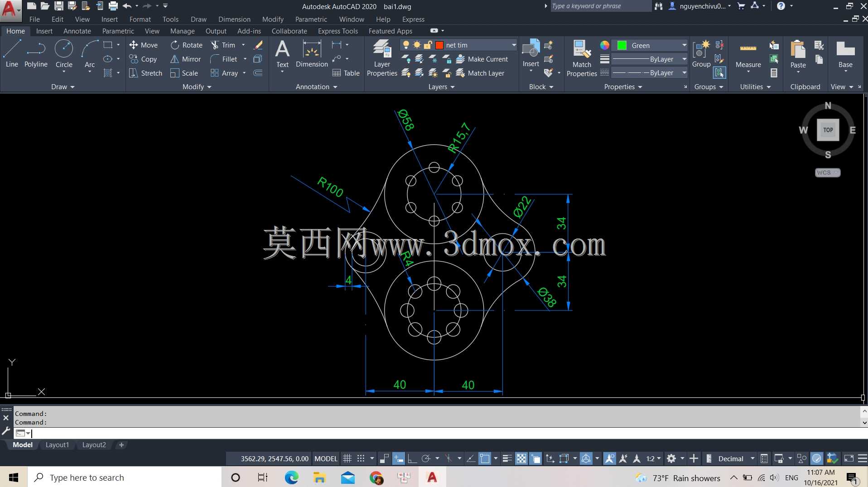Image resolution: width=868 pixels, height=487 pixels.
Task: Open the Dimension tool
Action: pos(312,53)
